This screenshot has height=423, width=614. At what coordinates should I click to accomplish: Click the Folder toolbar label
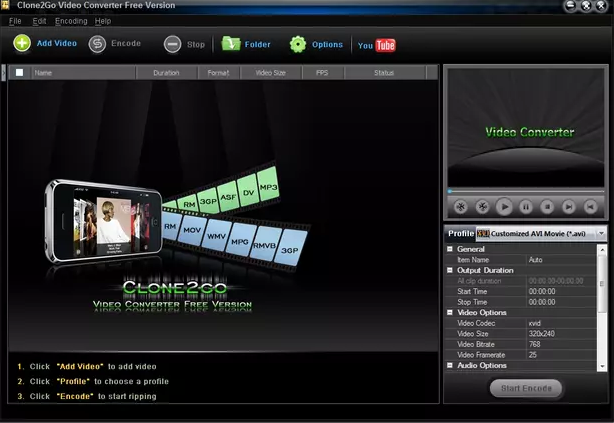pyautogui.click(x=257, y=45)
